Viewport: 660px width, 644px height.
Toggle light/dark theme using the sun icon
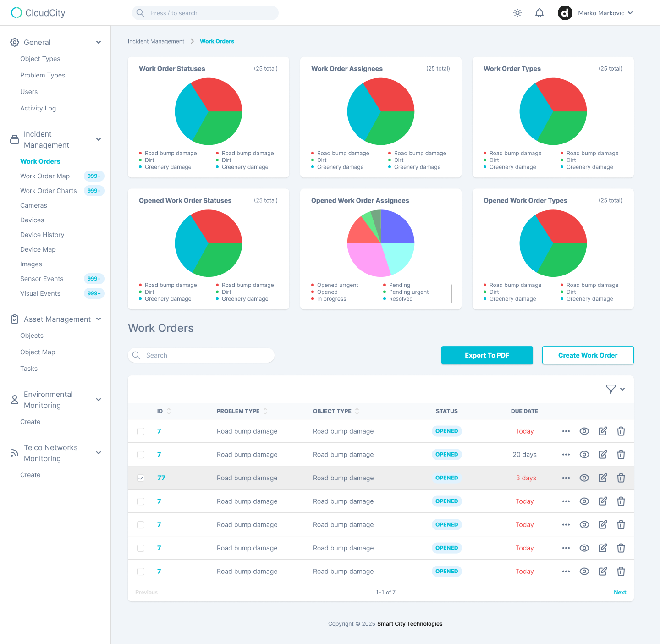pos(517,12)
